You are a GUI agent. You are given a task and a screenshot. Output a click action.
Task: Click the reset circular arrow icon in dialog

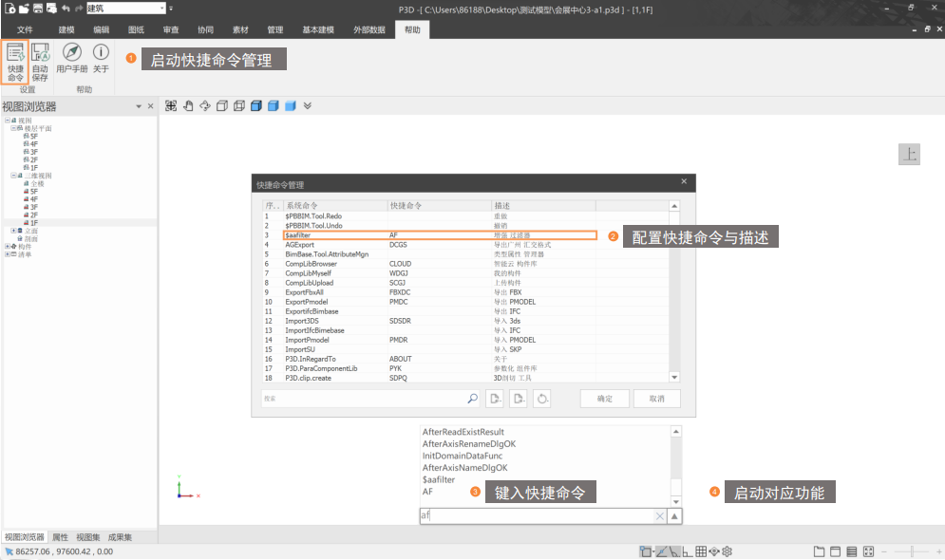click(x=542, y=399)
